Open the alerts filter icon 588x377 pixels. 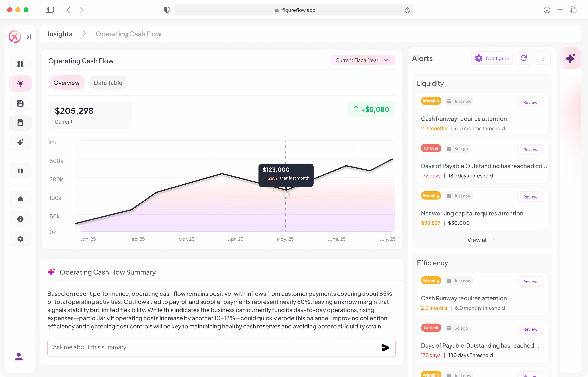pyautogui.click(x=543, y=58)
